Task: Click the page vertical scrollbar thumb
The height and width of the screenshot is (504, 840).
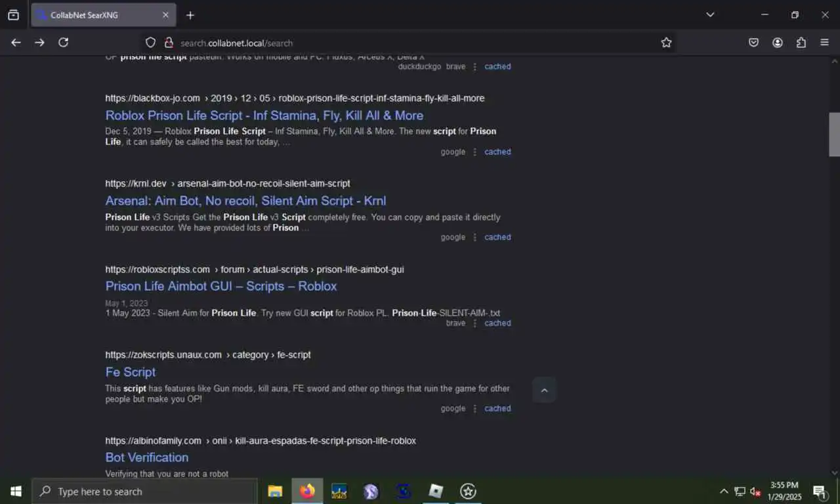Action: click(834, 135)
